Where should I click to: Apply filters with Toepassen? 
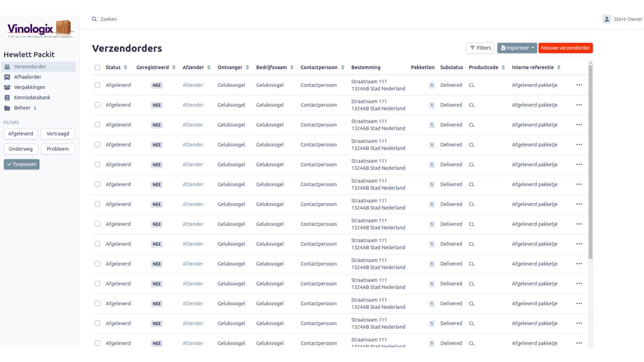pos(22,165)
